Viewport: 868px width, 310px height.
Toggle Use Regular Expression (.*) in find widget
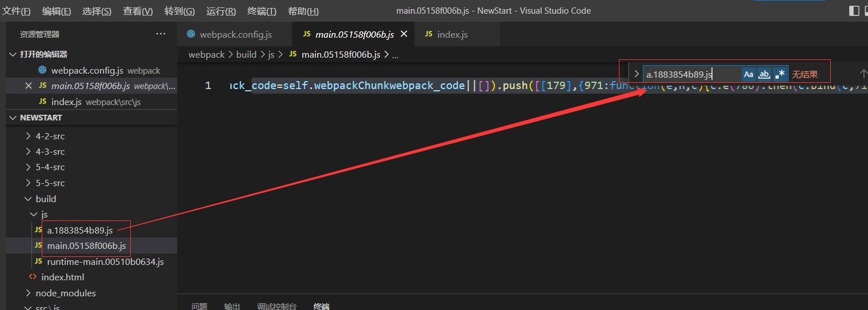(x=780, y=74)
